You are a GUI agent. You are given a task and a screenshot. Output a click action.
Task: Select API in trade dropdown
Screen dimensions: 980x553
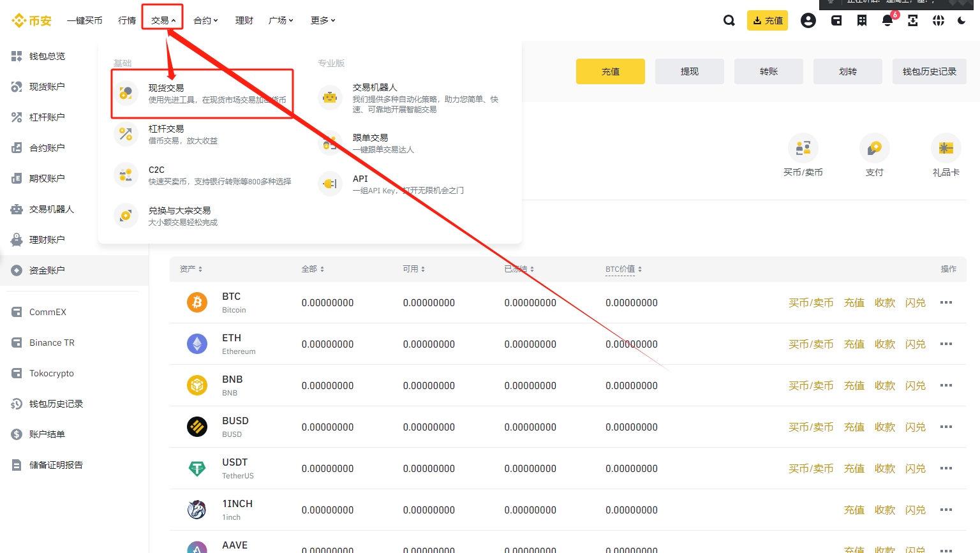pos(411,184)
